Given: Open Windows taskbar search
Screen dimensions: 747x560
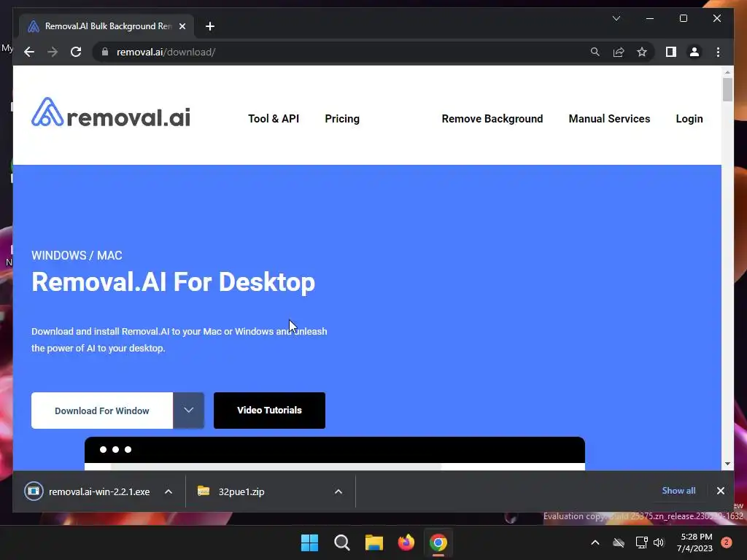Looking at the screenshot, I should tap(341, 542).
